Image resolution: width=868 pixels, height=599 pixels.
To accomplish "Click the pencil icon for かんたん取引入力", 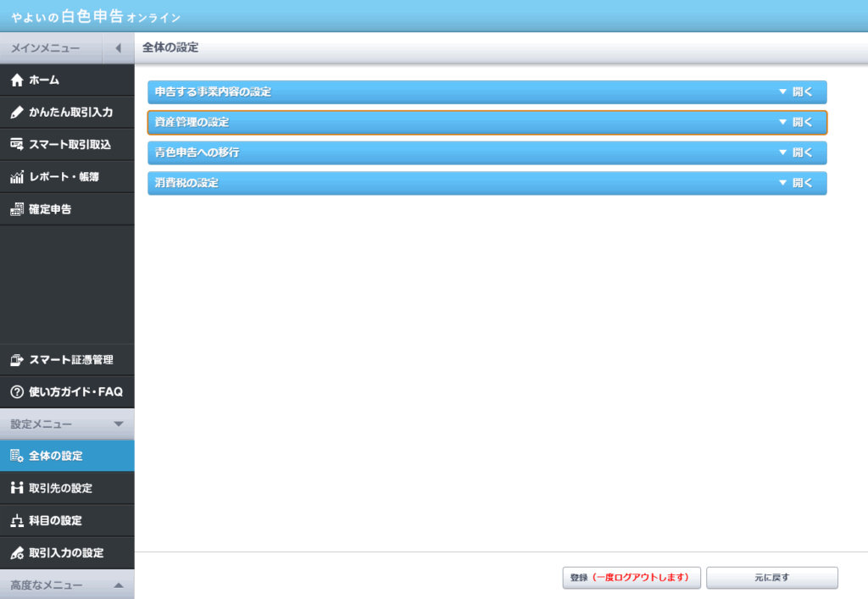I will tap(16, 113).
